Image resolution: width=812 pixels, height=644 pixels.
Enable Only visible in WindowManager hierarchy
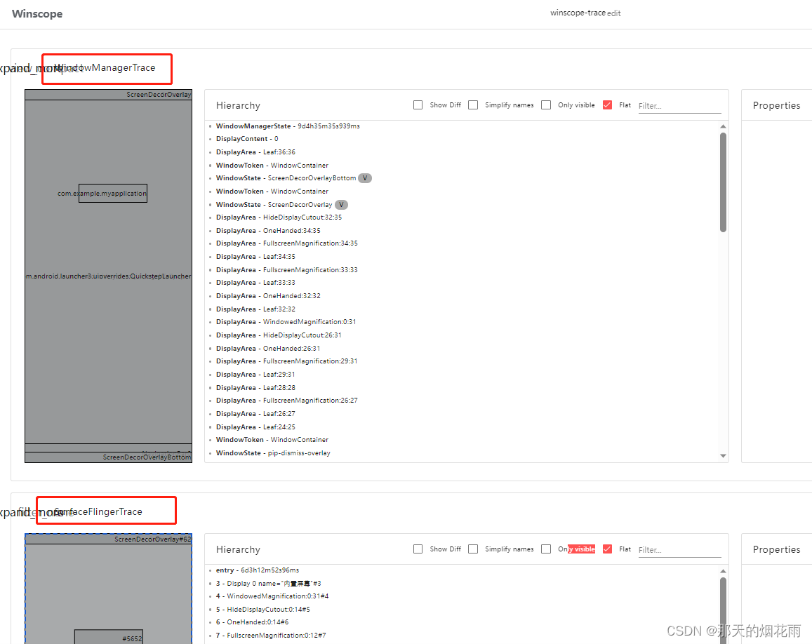coord(546,105)
